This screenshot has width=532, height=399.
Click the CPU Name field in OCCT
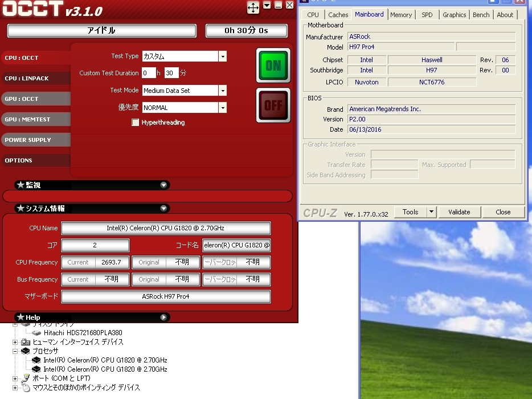click(x=166, y=228)
